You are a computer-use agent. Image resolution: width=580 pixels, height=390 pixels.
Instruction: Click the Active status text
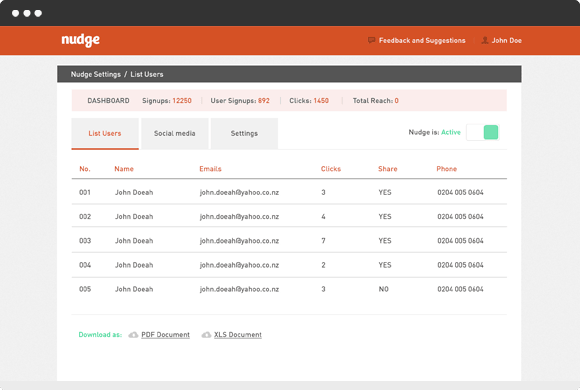pos(451,132)
